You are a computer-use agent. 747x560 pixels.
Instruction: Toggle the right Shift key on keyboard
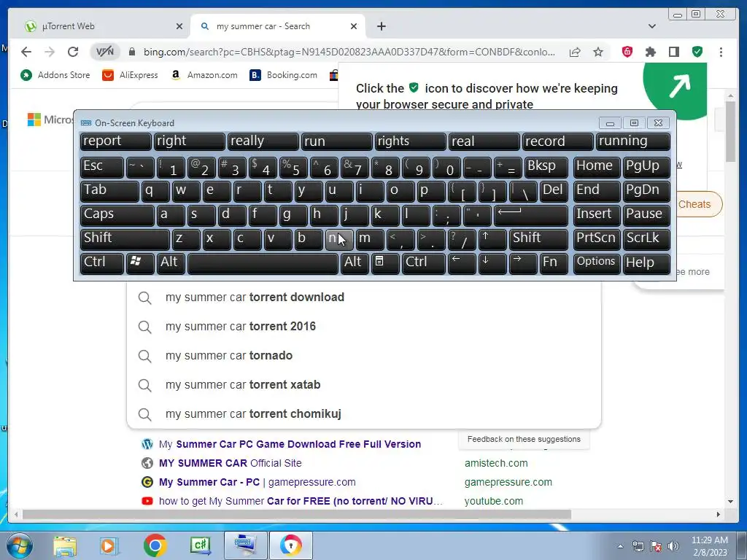point(539,238)
